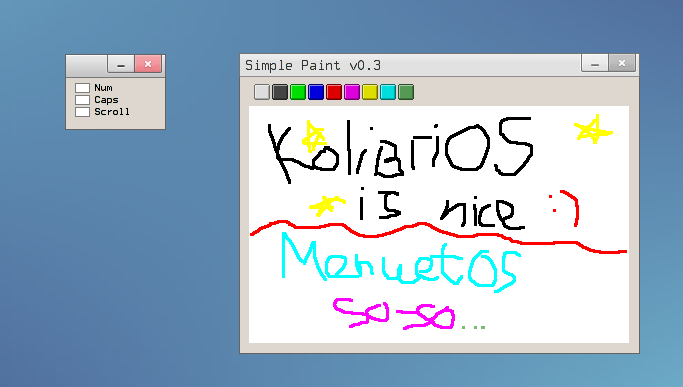Minimize the keyboard indicators window
Viewport: 683px width, 387px height.
[x=121, y=64]
